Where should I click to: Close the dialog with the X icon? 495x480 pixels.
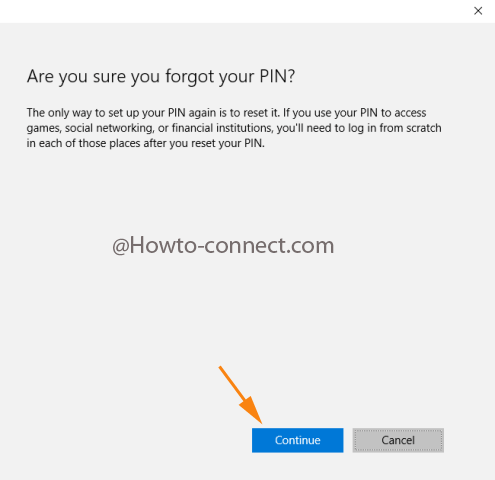pos(478,11)
